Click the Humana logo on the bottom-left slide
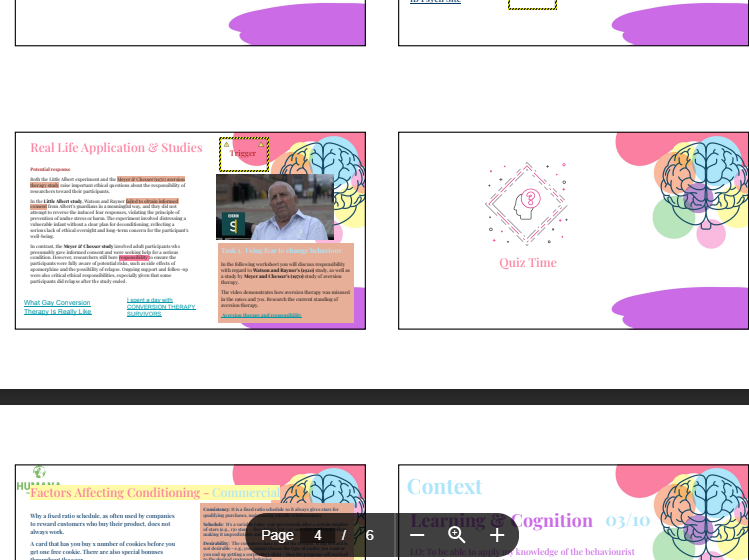The image size is (749, 560). (38, 478)
